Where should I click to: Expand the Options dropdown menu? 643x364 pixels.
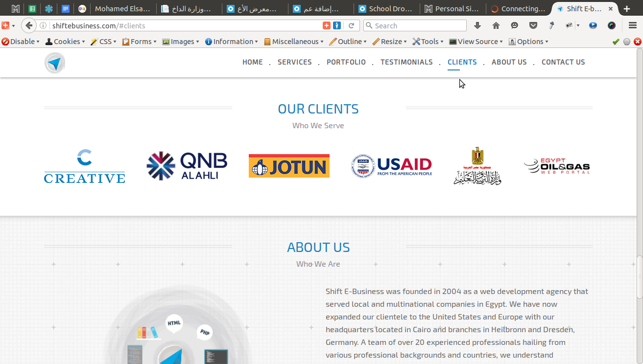coord(528,42)
